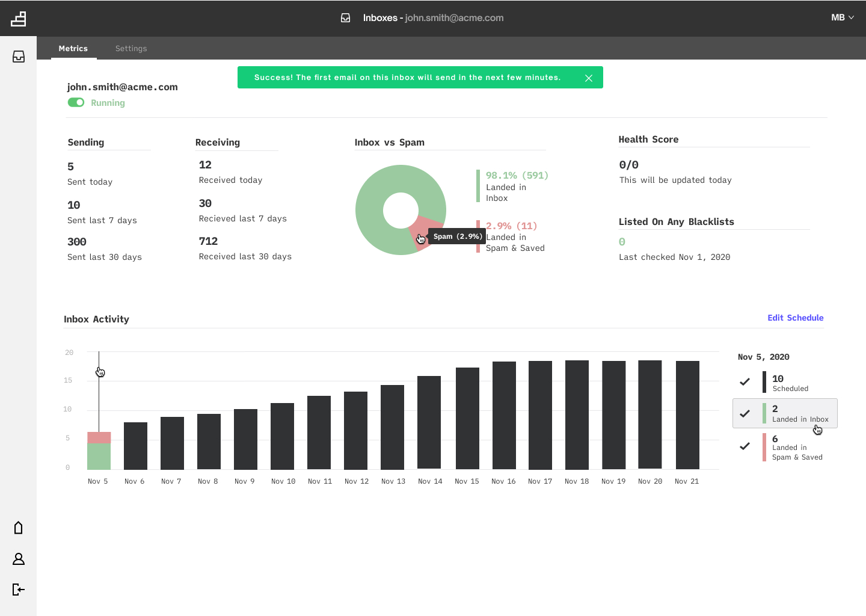Switch to the Settings tab
Image resolution: width=866 pixels, height=616 pixels.
click(x=131, y=49)
